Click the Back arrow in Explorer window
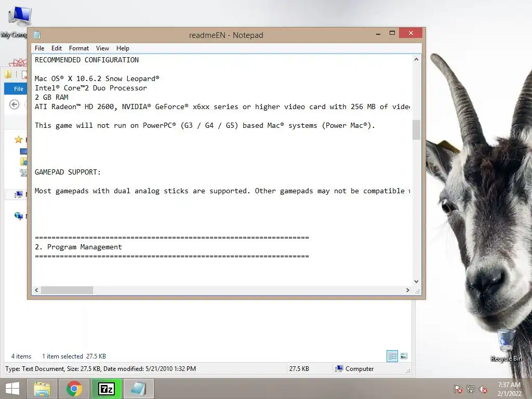This screenshot has height=399, width=532. [14, 104]
